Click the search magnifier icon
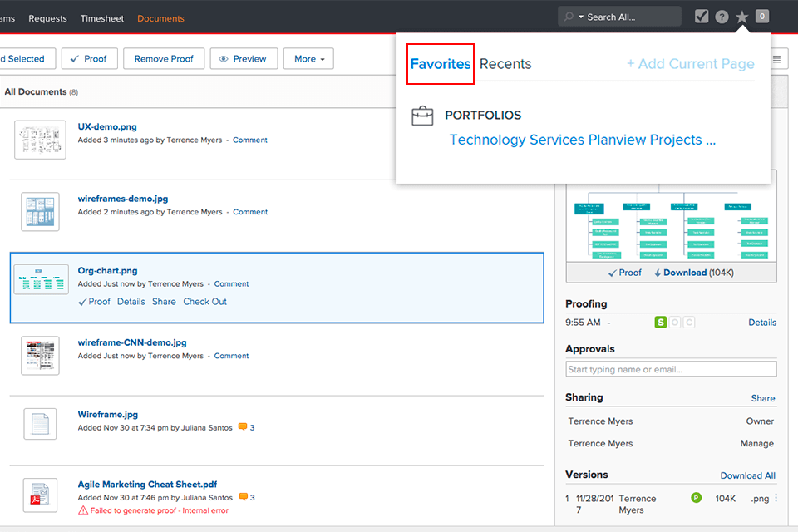Image resolution: width=798 pixels, height=532 pixels. coord(569,17)
